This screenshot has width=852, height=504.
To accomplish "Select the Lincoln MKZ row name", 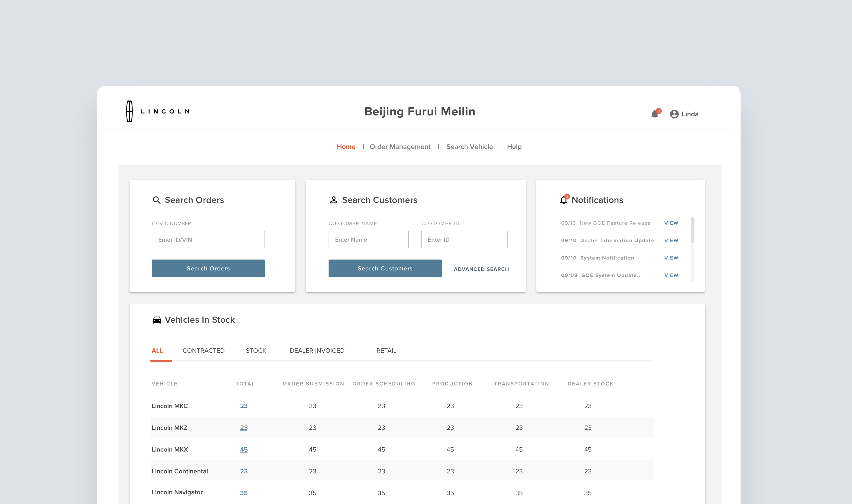I will 169,428.
